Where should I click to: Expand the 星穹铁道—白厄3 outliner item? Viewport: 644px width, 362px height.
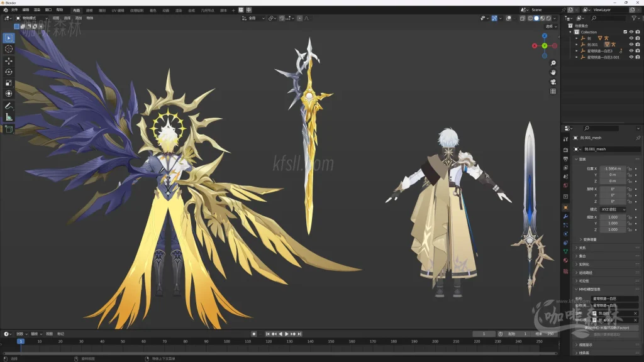pyautogui.click(x=577, y=51)
